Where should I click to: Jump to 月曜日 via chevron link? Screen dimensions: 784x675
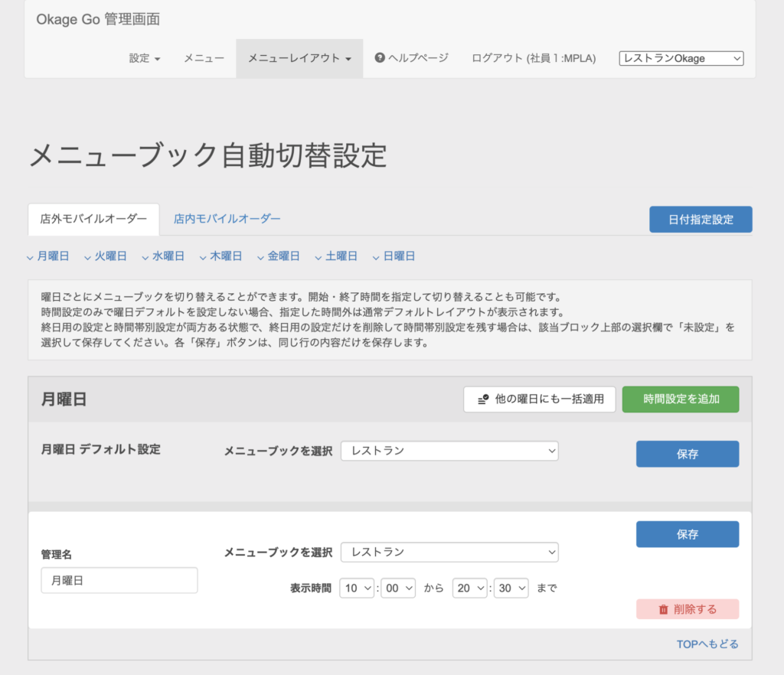(48, 256)
